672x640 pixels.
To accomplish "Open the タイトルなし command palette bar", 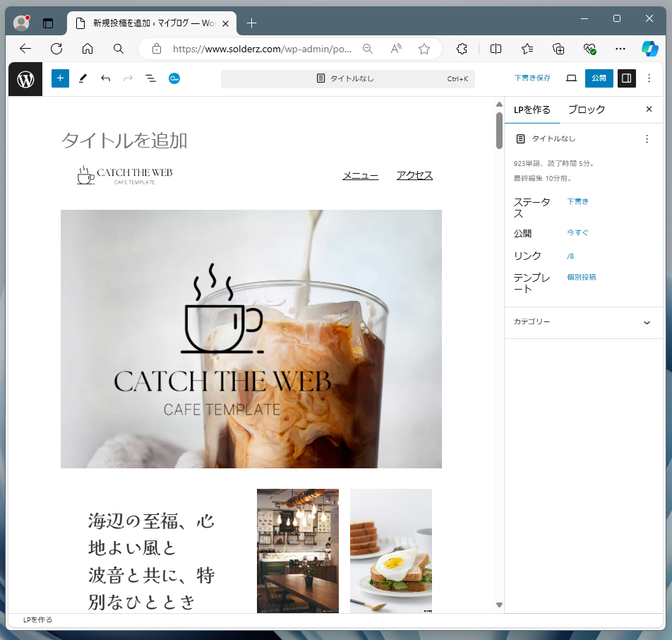I will click(348, 79).
